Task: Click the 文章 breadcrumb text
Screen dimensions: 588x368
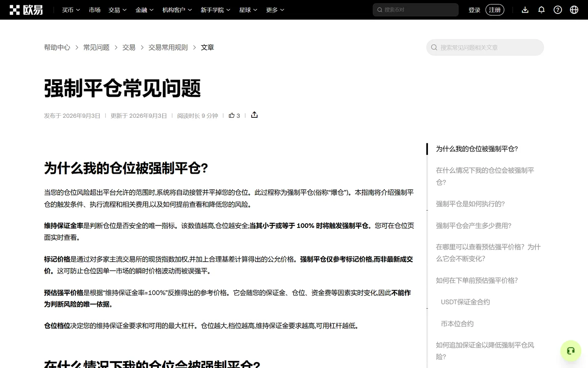Action: click(x=207, y=48)
